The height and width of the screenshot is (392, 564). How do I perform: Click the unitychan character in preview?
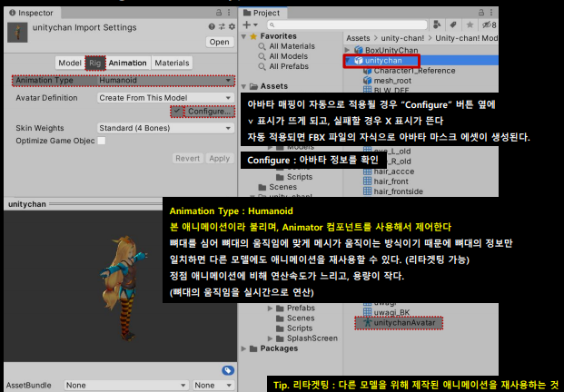(x=124, y=287)
